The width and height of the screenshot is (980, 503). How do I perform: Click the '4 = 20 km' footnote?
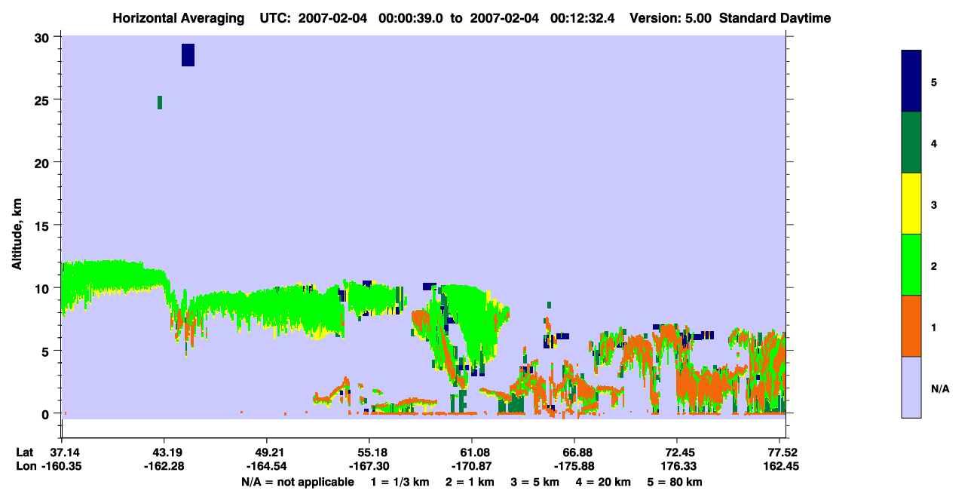pos(603,482)
